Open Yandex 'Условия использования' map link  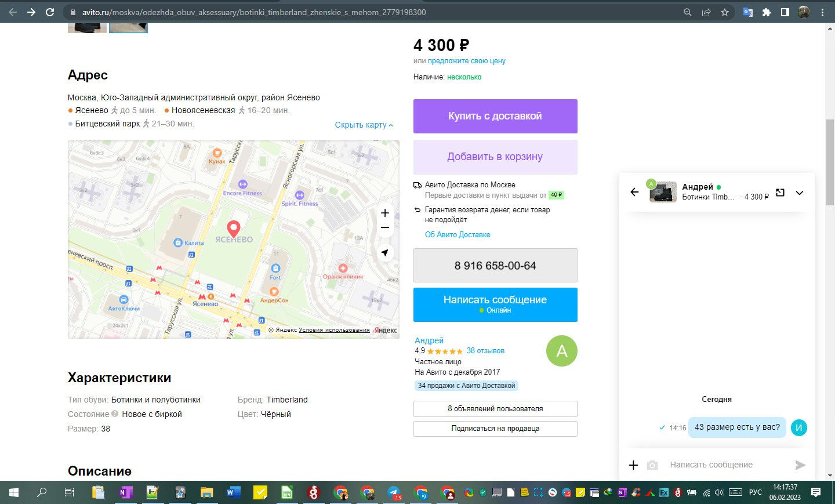tap(334, 330)
